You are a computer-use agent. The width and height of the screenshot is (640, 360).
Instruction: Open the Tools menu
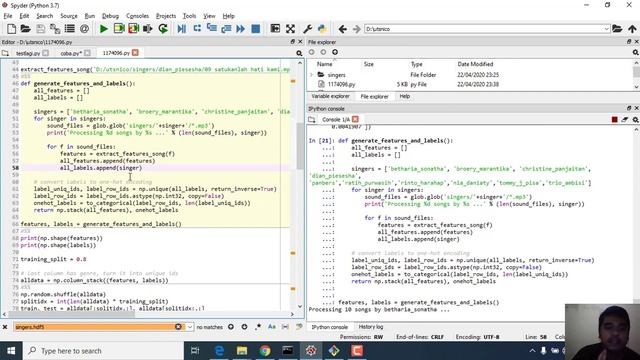coord(189,16)
